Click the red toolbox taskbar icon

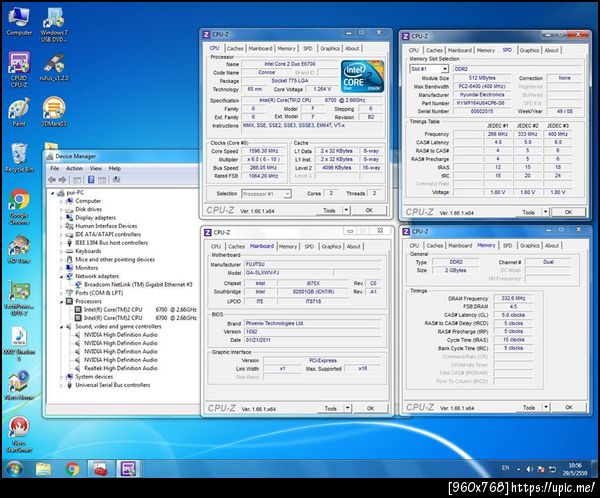pos(100,469)
